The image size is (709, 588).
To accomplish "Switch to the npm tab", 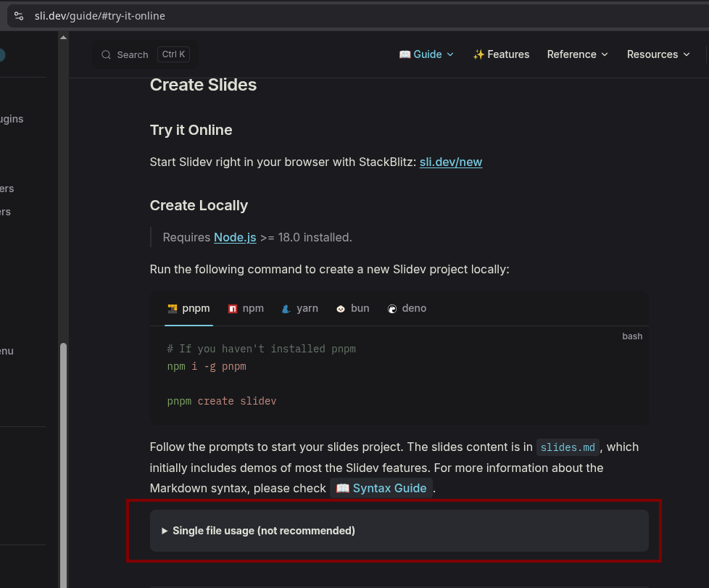I will (x=246, y=308).
